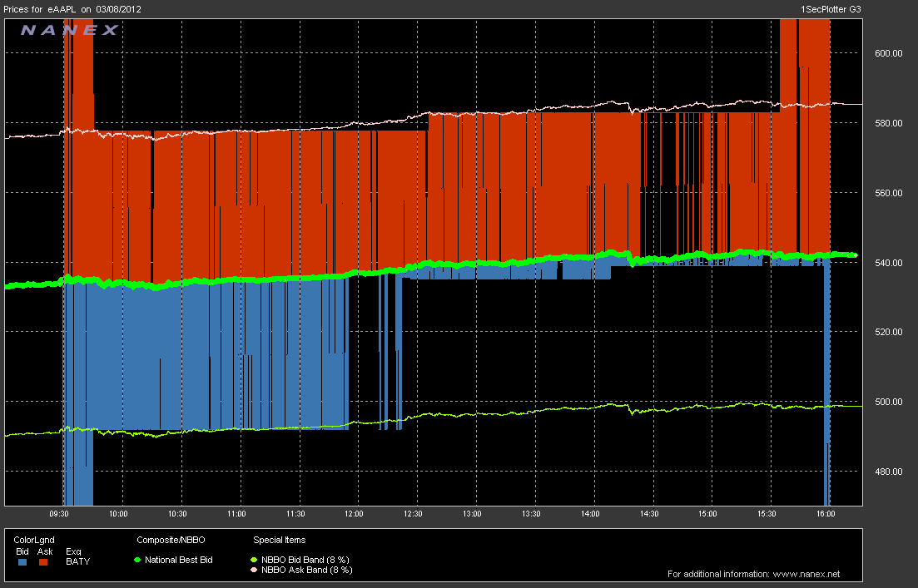
Task: Click the 'Exg' legend label
Action: pos(73,551)
